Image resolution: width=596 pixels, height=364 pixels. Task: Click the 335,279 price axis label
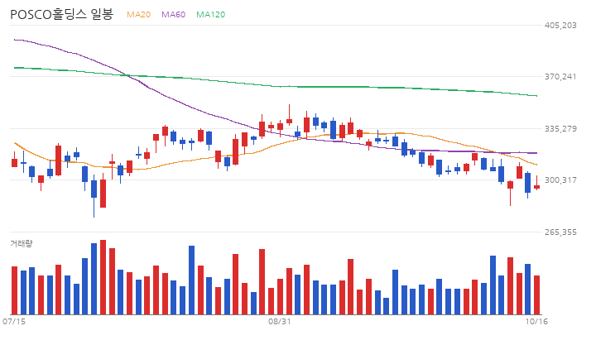[x=560, y=128]
